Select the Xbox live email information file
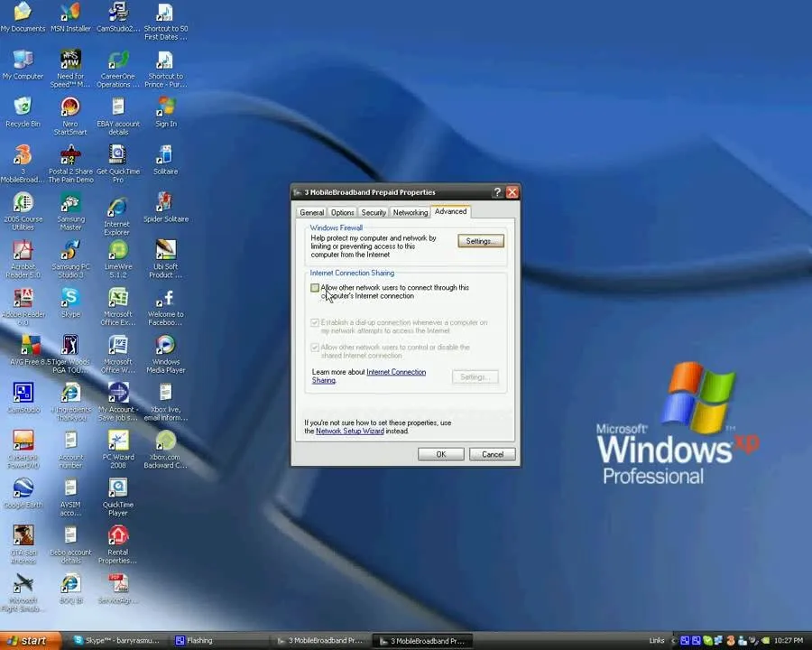Screen dimensions: 812x650 click(166, 403)
